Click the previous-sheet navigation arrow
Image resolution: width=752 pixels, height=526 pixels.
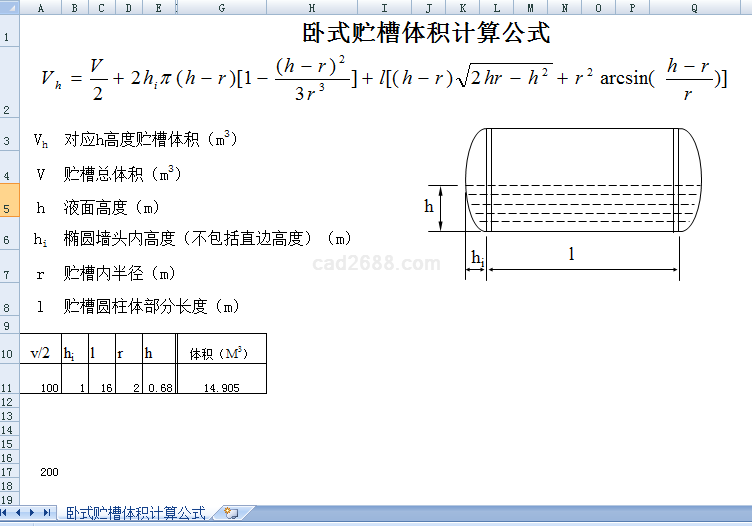coord(20,513)
